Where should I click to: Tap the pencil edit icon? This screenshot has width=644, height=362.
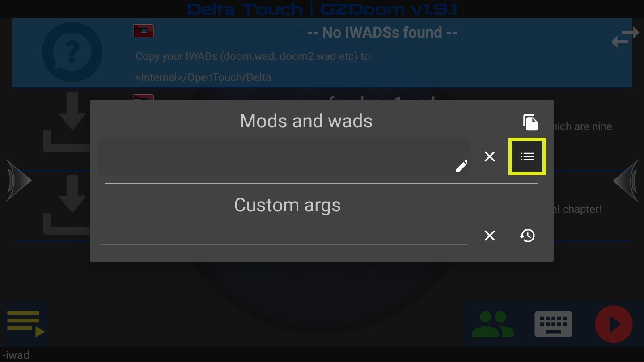pyautogui.click(x=462, y=166)
